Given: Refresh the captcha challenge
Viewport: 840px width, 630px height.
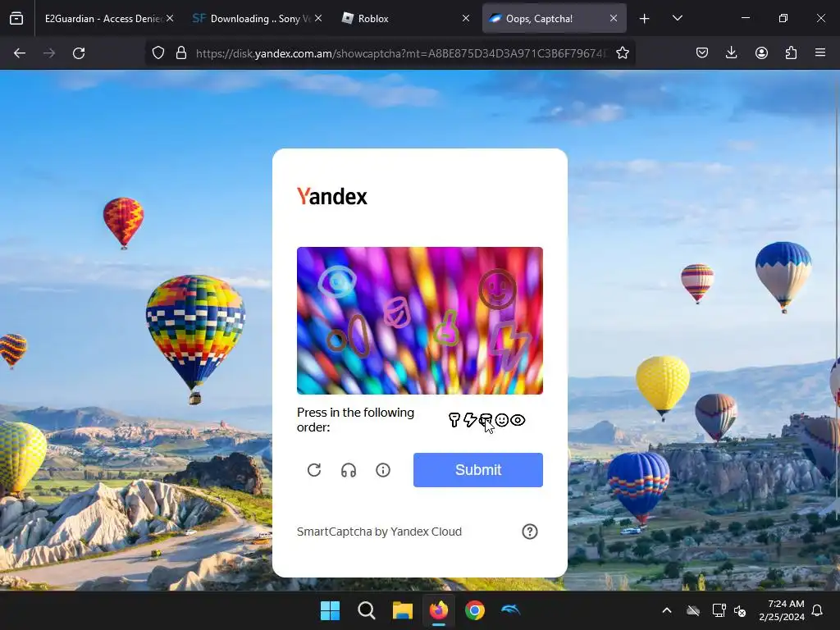Looking at the screenshot, I should pyautogui.click(x=314, y=470).
